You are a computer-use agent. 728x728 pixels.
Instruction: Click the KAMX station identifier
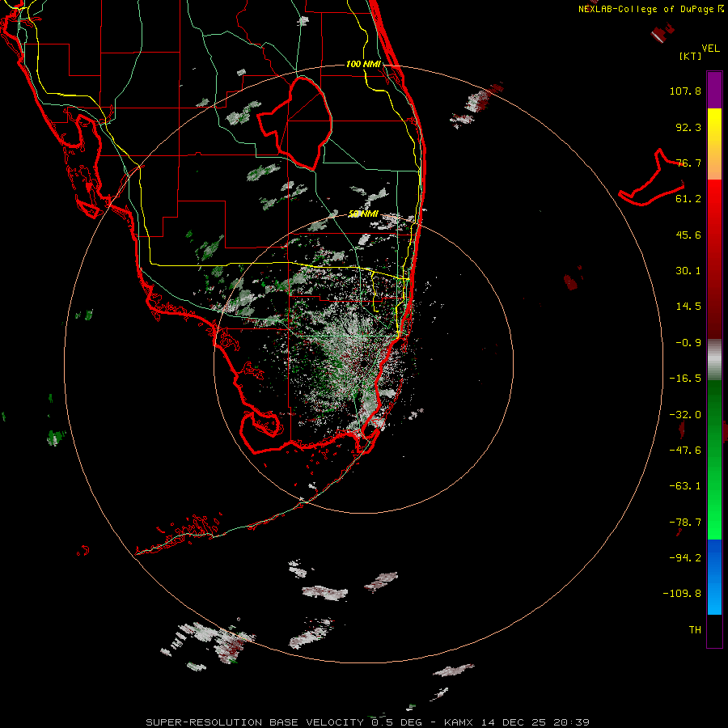coord(459,722)
